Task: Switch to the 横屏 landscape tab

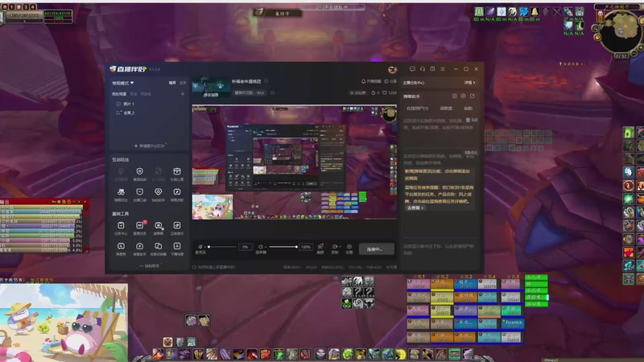Action: (x=172, y=83)
